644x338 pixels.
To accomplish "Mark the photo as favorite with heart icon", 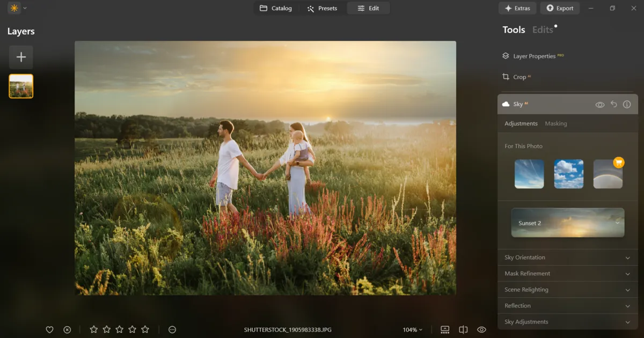I will 49,329.
